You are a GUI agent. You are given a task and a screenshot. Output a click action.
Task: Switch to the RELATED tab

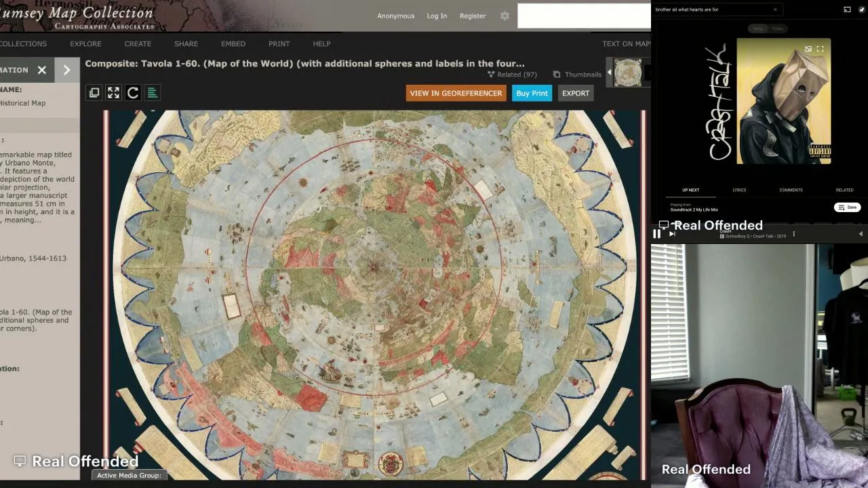[x=844, y=190]
